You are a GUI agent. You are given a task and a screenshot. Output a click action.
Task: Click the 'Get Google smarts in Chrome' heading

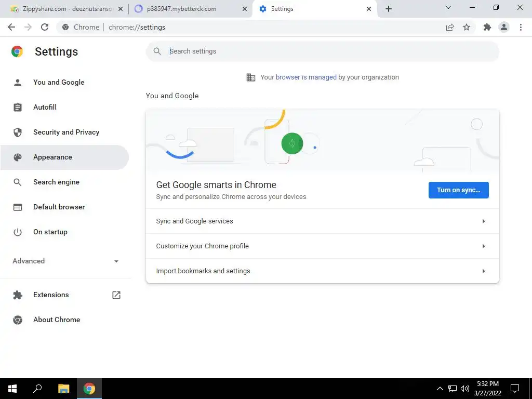(x=216, y=185)
